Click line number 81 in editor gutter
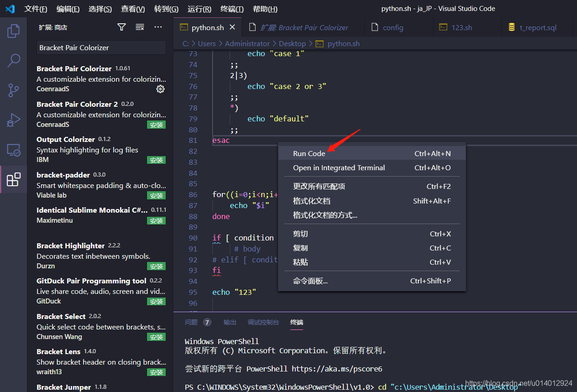Image resolution: width=577 pixels, height=392 pixels. tap(193, 140)
